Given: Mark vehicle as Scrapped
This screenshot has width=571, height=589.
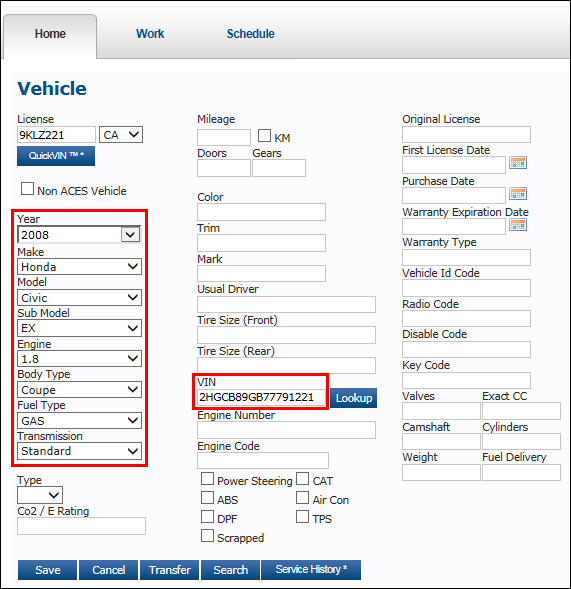Looking at the screenshot, I should pos(207,536).
